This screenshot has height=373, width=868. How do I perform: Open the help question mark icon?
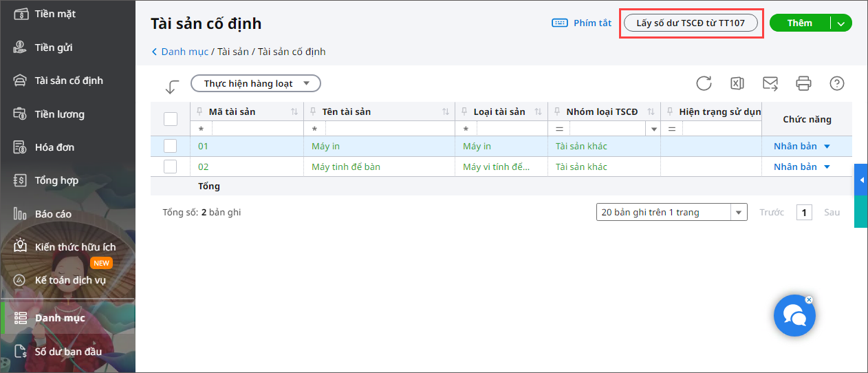pyautogui.click(x=837, y=83)
